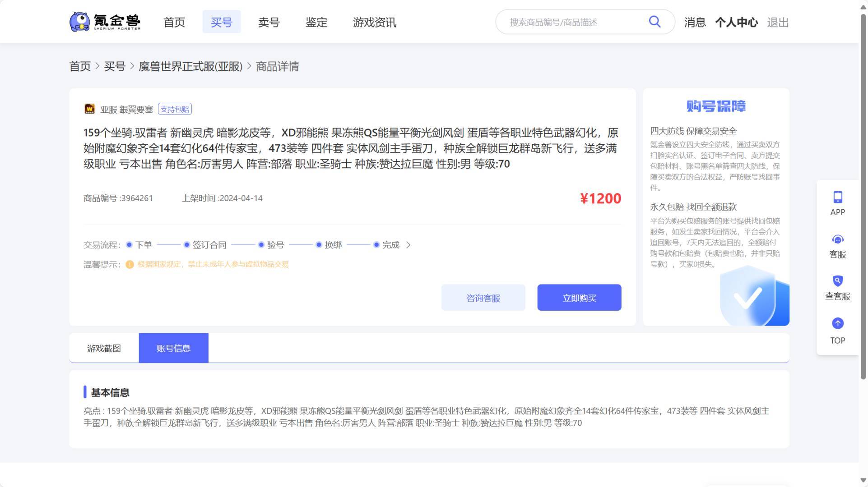Screen dimensions: 868x487
Task: Open 卖号 in the top navigation
Action: (x=269, y=22)
